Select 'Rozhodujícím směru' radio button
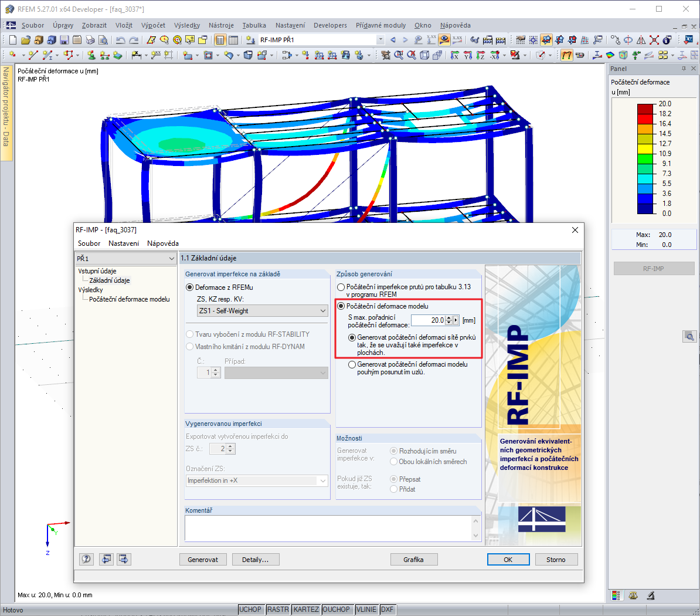The image size is (700, 616). (x=394, y=451)
